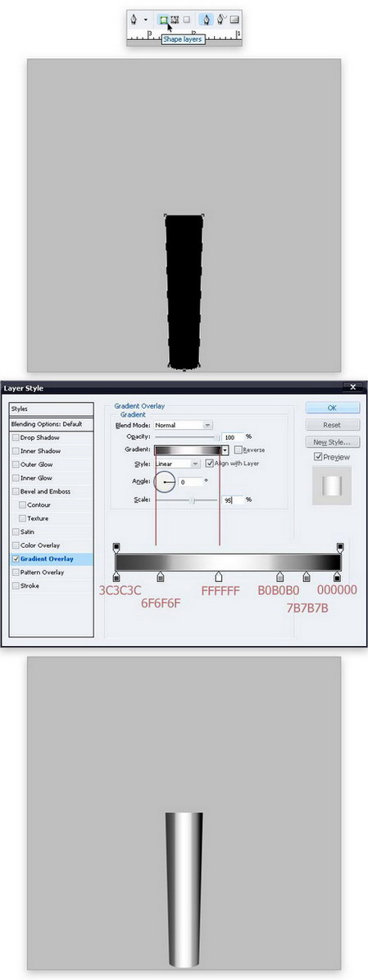Toggle the Reverse gradient checkbox

point(239,450)
